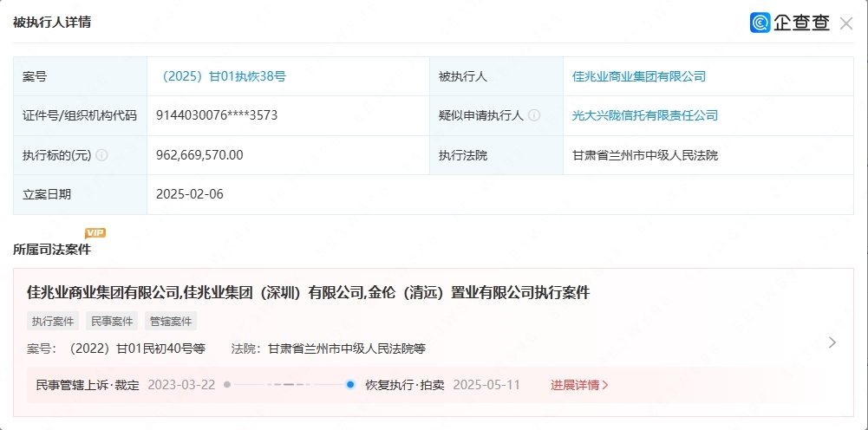Select the 管辖案件 tag
The image size is (868, 430).
coord(171,321)
